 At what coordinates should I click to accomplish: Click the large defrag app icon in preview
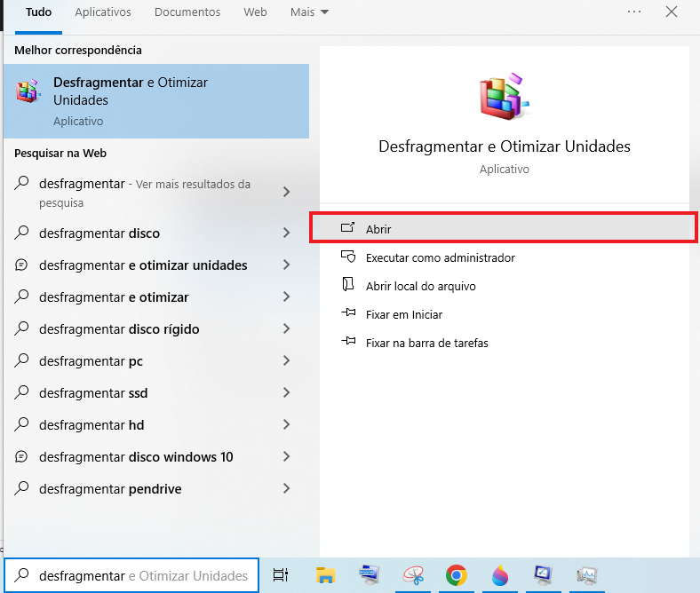click(504, 97)
